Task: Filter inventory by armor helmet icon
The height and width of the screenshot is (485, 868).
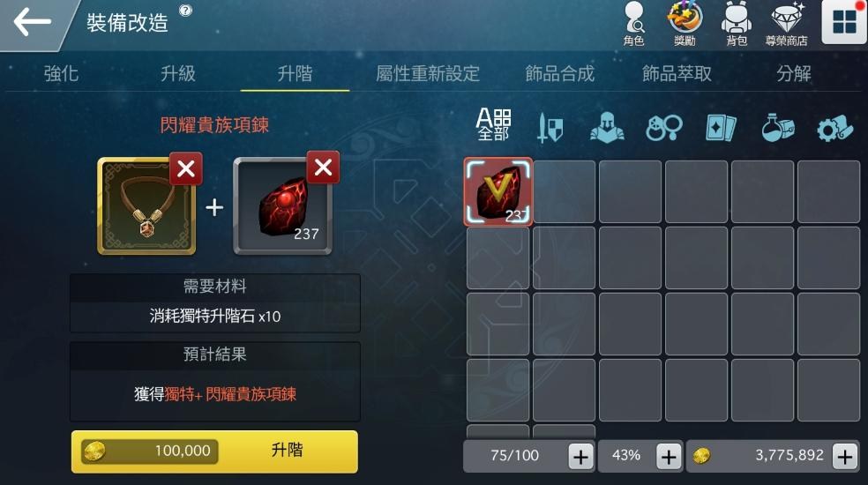Action: click(x=607, y=127)
